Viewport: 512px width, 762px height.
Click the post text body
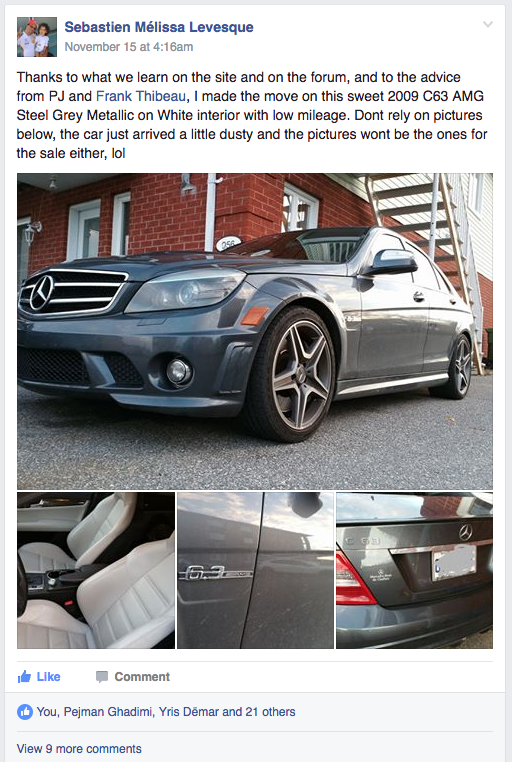[x=252, y=115]
